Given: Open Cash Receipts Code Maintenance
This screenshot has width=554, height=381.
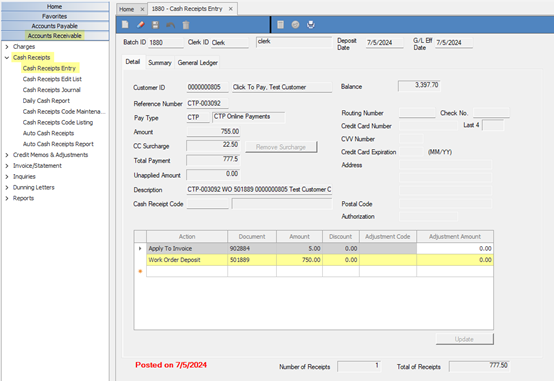Looking at the screenshot, I should (64, 112).
